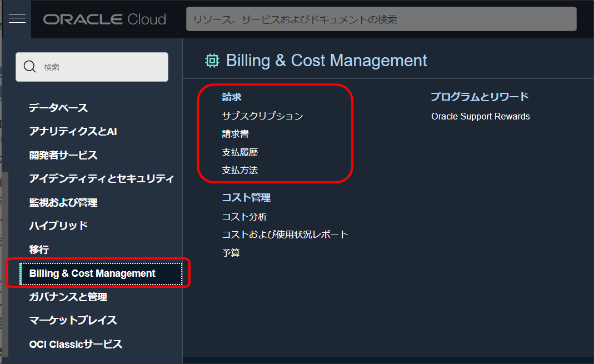Screen dimensions: 594x364
Task: Open コストおよび使用状況レポート link
Action: click(x=285, y=235)
